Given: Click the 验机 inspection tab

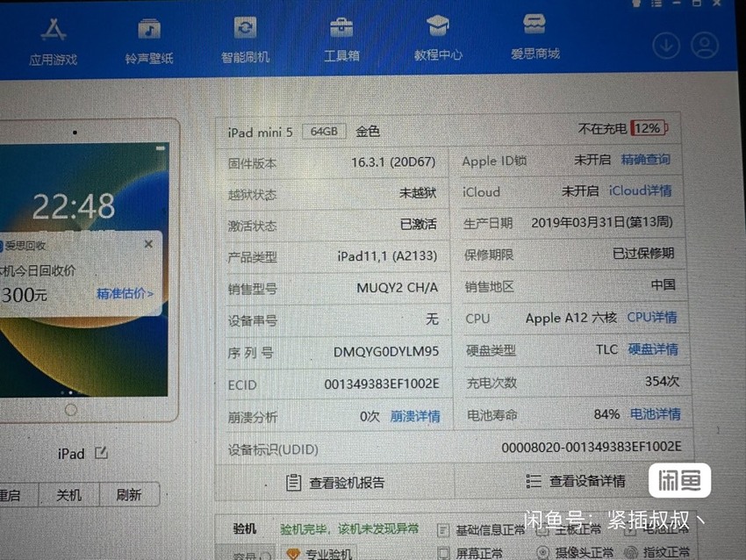Looking at the screenshot, I should click(245, 528).
